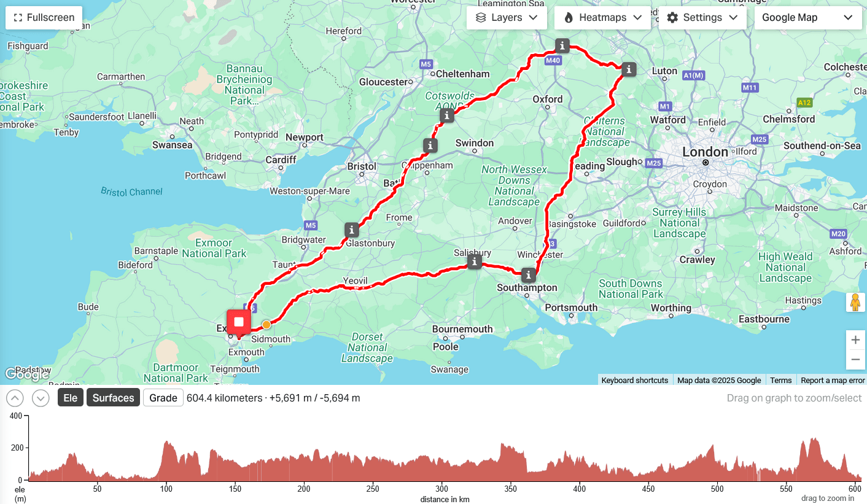Collapse the elevation panel with up-chevron button

[x=15, y=398]
